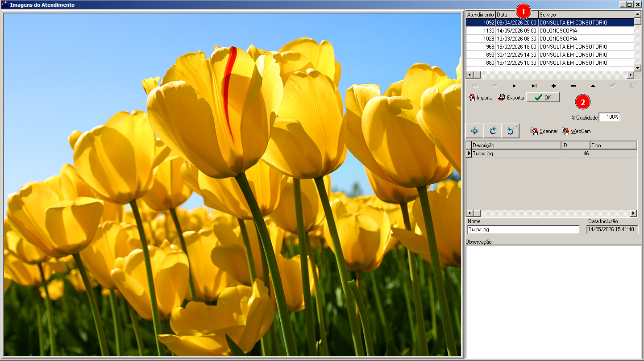Select atendimento 969 row
This screenshot has height=361, width=644.
pyautogui.click(x=550, y=47)
